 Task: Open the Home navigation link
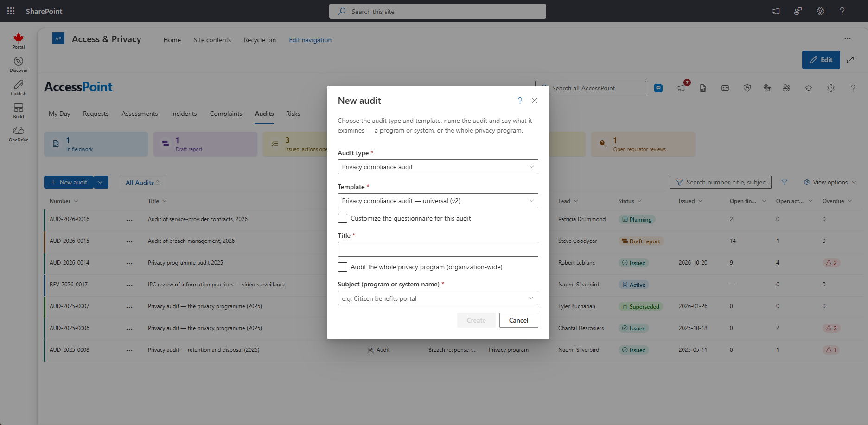click(x=172, y=40)
